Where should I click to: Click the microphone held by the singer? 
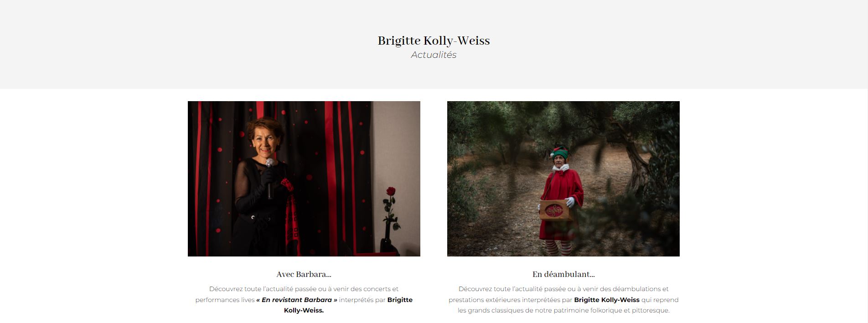(x=269, y=179)
